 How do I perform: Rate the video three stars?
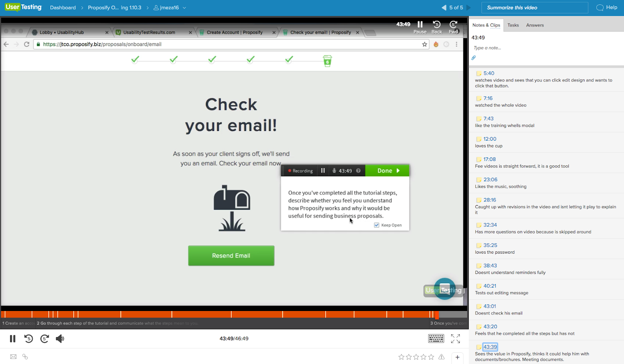pyautogui.click(x=416, y=357)
